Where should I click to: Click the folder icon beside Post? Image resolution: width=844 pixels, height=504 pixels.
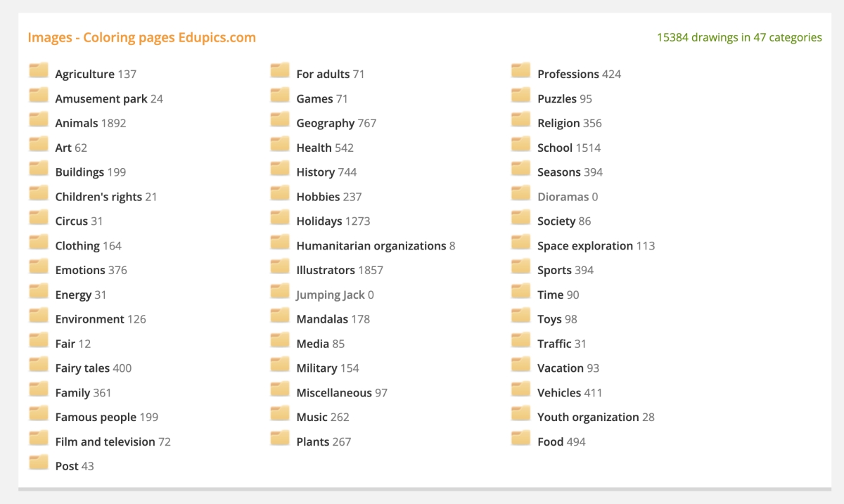(39, 463)
